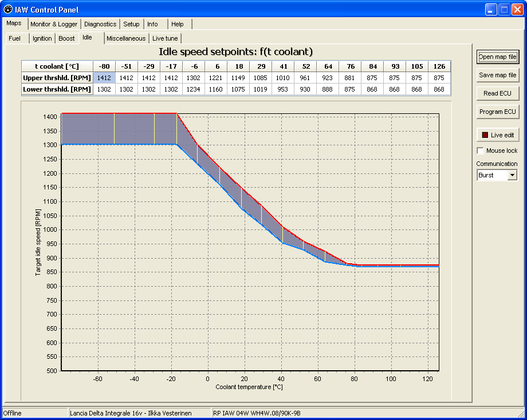Select lower threshold value 953
Screen dimensions: 527x420
click(x=282, y=89)
